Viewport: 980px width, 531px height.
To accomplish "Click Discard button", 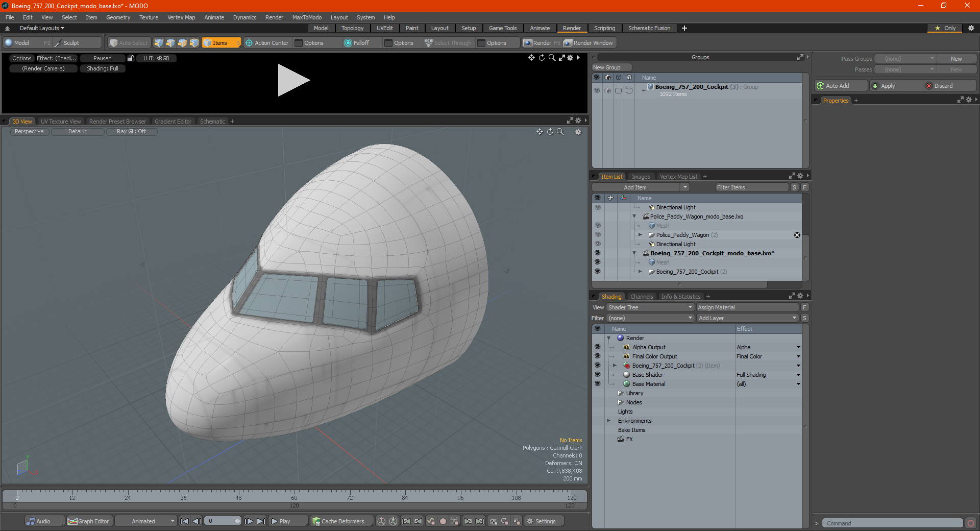I will (x=950, y=86).
